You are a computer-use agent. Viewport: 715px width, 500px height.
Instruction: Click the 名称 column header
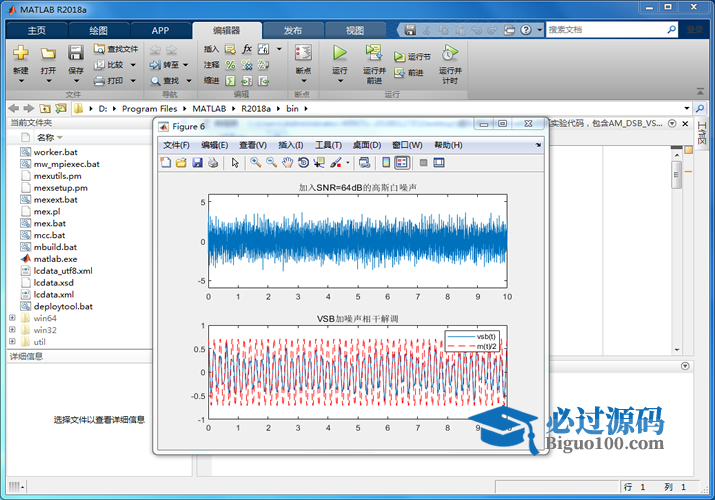click(x=46, y=137)
